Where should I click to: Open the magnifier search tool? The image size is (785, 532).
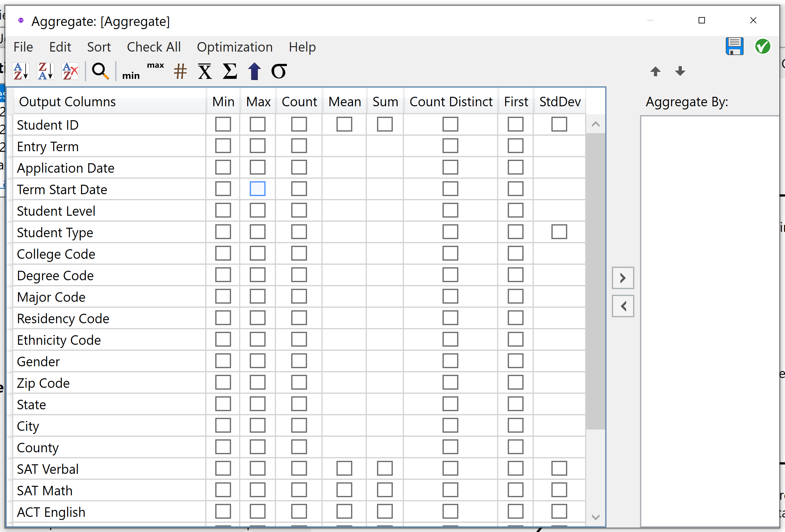100,71
